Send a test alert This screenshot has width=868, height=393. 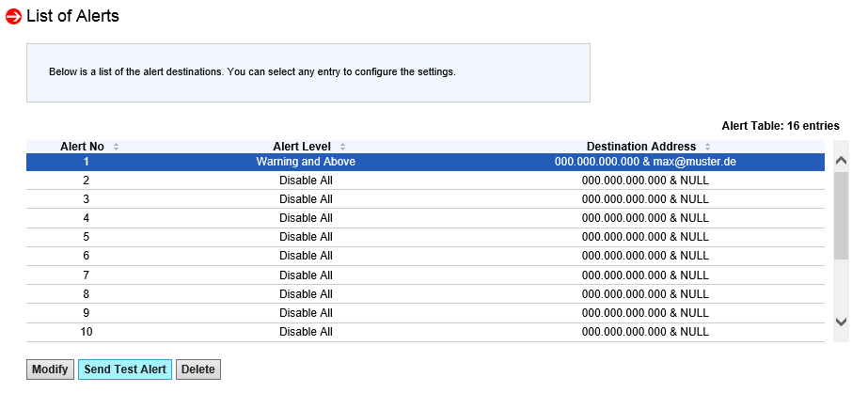click(125, 369)
